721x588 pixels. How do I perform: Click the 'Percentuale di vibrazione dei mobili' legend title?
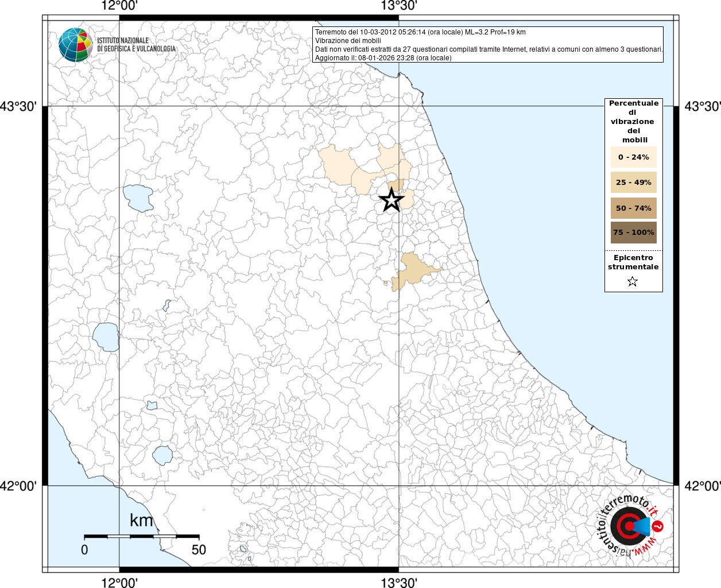(x=633, y=121)
